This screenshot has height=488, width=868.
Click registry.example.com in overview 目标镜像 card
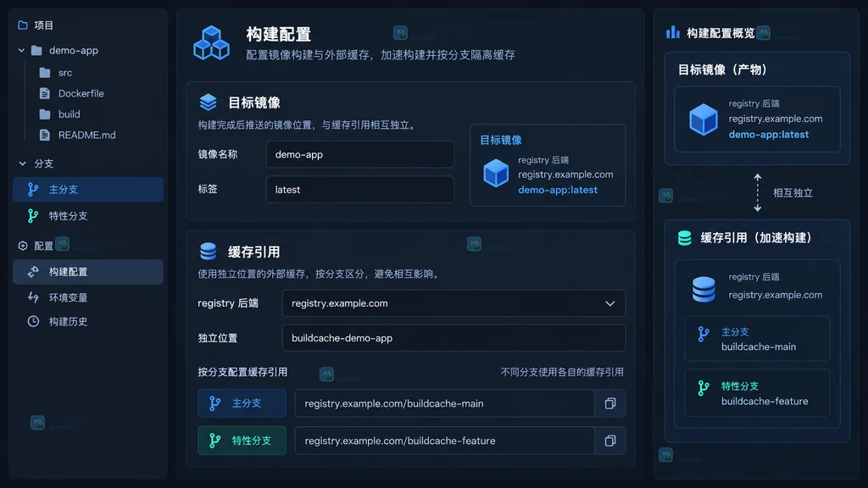point(775,119)
